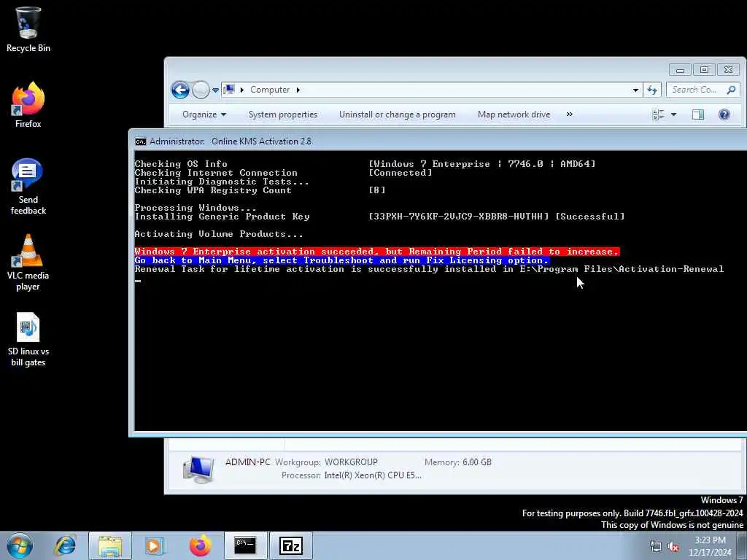Viewport: 747px width, 560px height.
Task: Click the Computer icon in address bar
Action: click(x=229, y=90)
